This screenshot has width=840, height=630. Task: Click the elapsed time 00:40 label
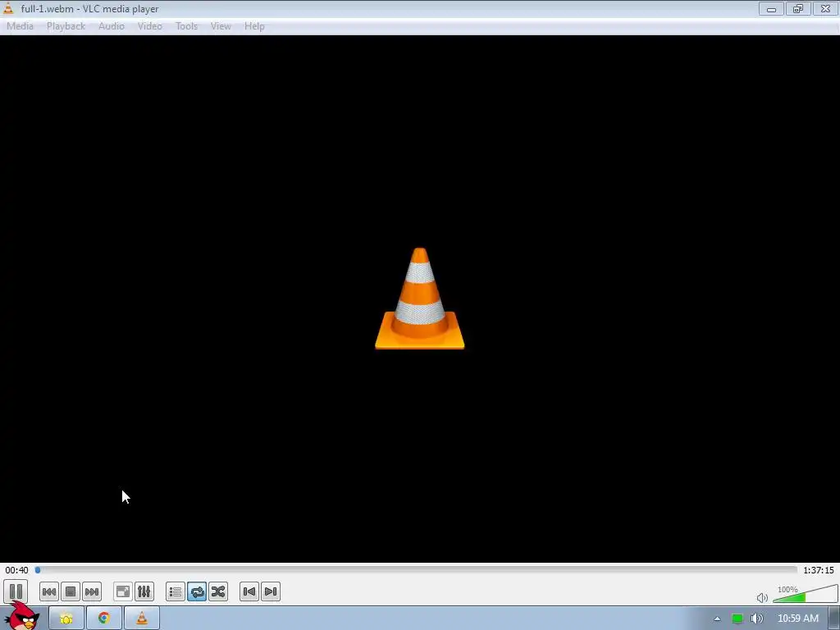coord(16,570)
